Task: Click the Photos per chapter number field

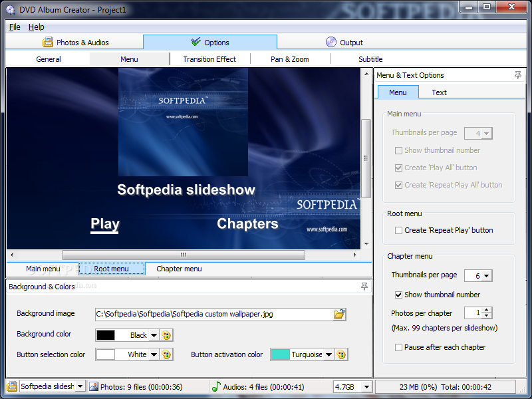Action: [473, 313]
